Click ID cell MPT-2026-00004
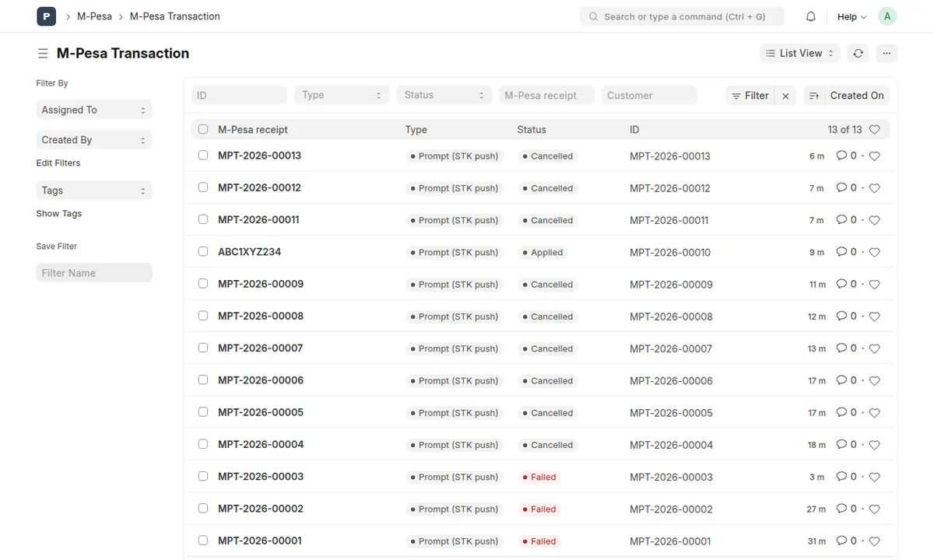Viewport: 934px width, 560px height. point(671,445)
